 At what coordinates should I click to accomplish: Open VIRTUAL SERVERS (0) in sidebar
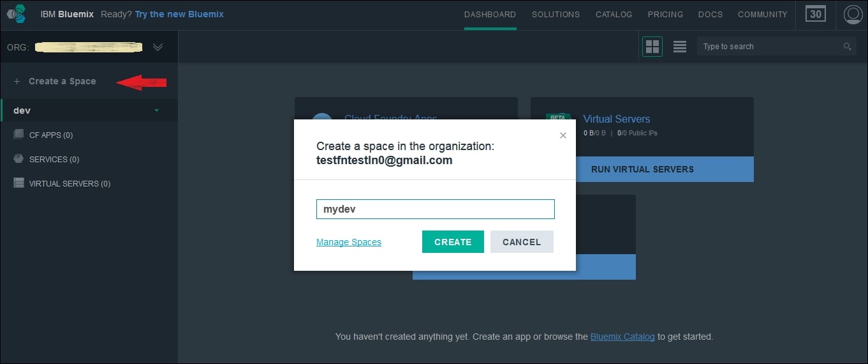(x=70, y=183)
